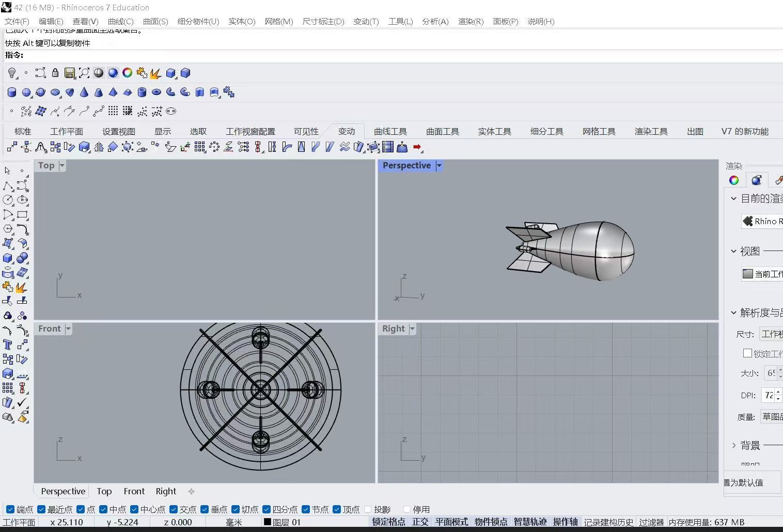This screenshot has width=783, height=532.
Task: Click the polar array icon
Action: pos(214,147)
